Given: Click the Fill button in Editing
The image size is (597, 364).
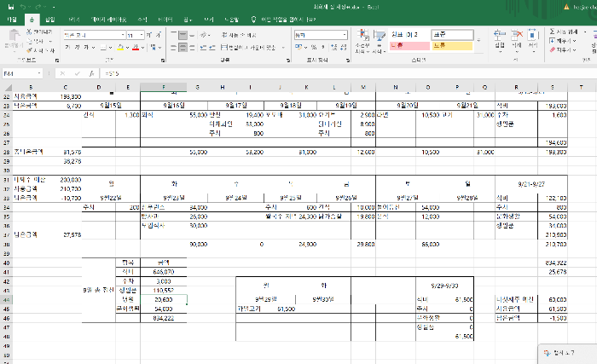Looking at the screenshot, I should pos(563,41).
